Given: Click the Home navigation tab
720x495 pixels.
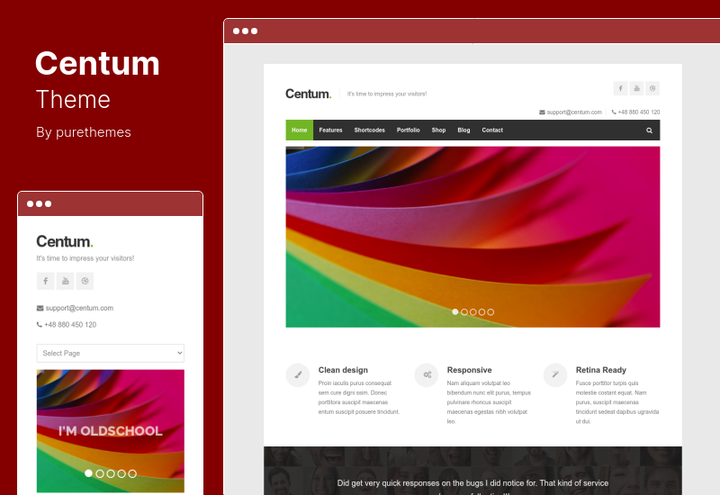Looking at the screenshot, I should point(299,130).
